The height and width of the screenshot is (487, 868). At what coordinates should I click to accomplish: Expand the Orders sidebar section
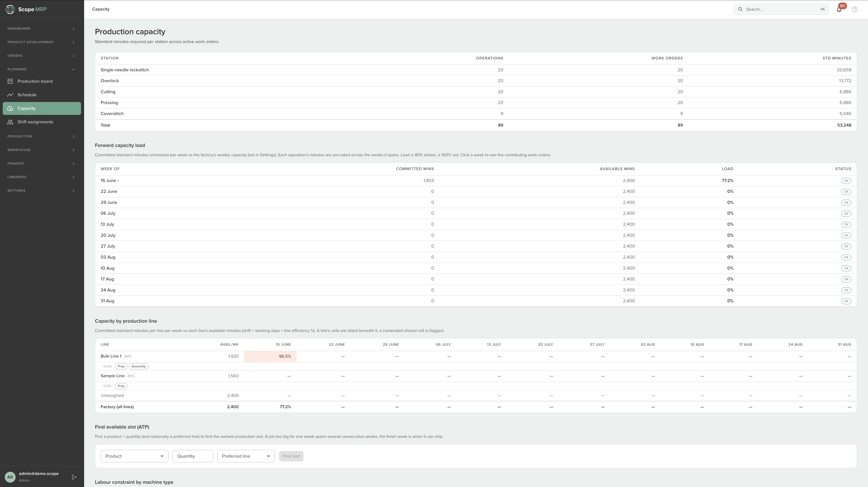point(42,56)
